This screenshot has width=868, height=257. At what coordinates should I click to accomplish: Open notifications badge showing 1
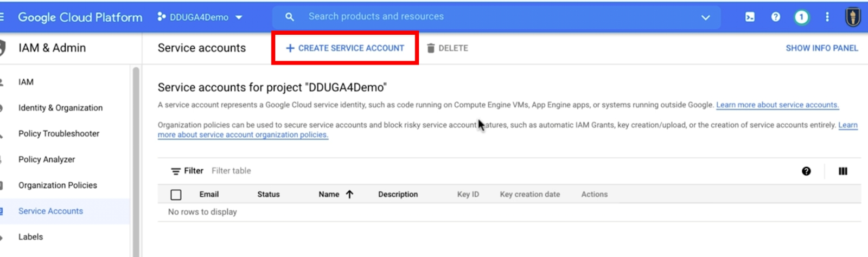(801, 17)
